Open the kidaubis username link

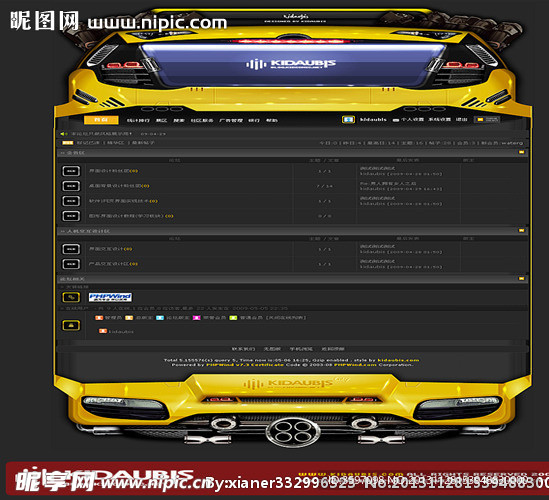[x=373, y=120]
